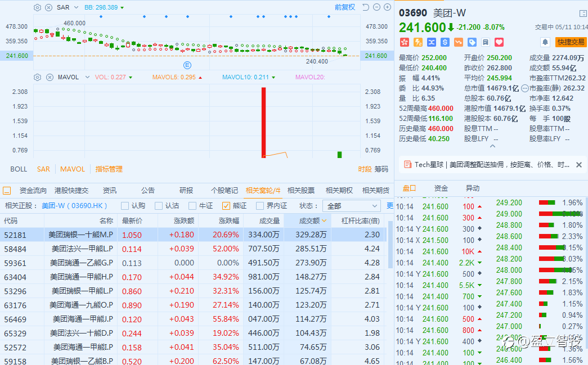The image size is (588, 365).
Task: Remove the SAR indicator with its close icon
Action: pos(49,7)
